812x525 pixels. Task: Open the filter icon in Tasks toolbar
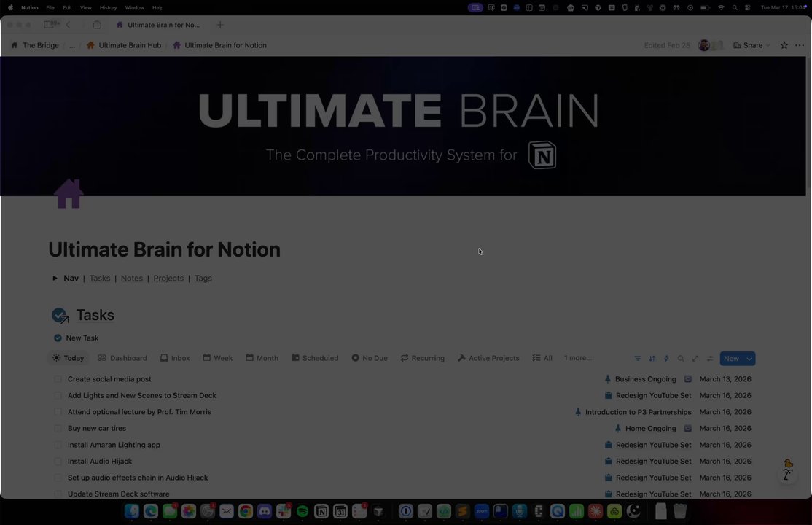[x=638, y=358]
